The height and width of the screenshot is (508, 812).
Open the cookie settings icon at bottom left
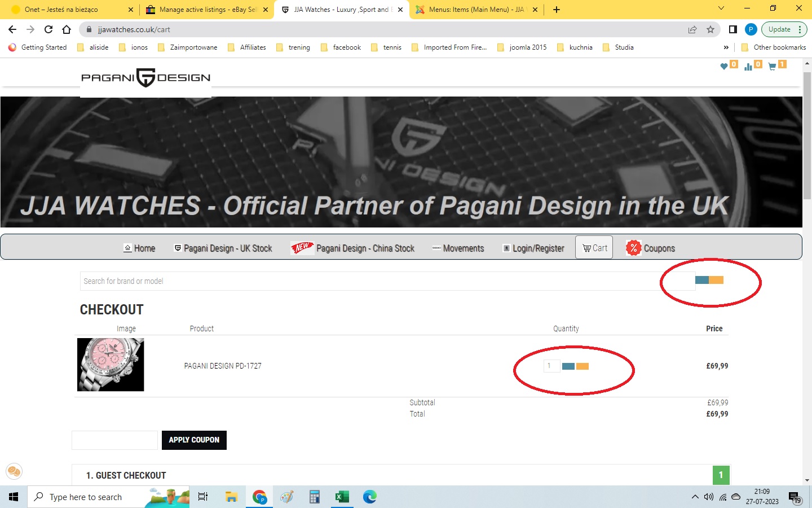tap(14, 471)
